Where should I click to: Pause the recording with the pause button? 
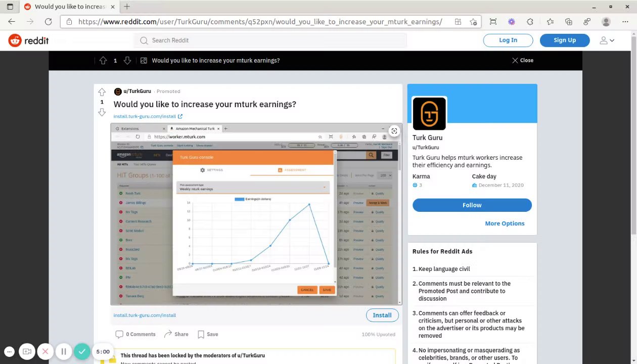coord(64,351)
